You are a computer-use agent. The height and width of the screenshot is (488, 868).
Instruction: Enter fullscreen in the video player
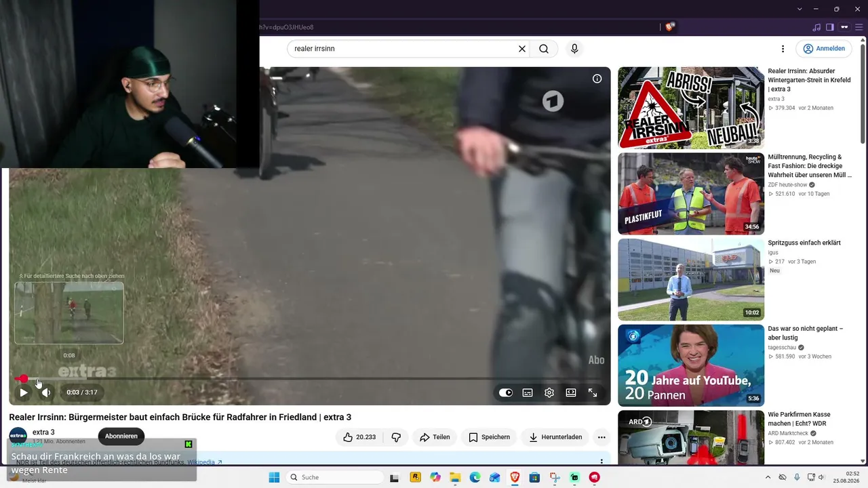coord(593,392)
